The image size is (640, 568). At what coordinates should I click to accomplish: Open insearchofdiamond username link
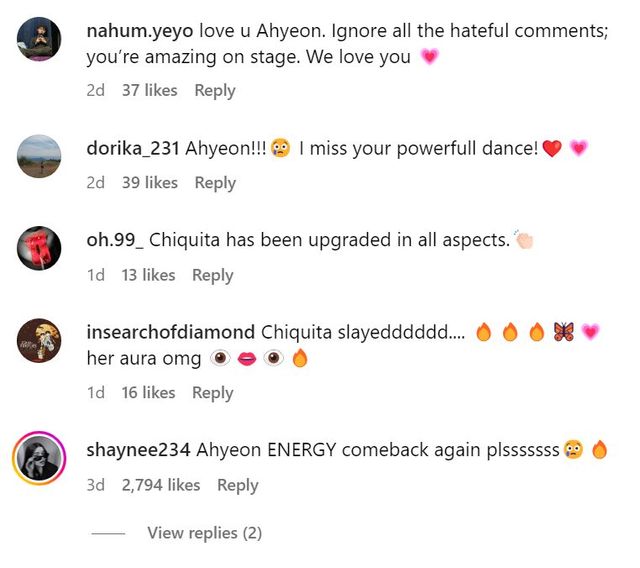(x=171, y=332)
